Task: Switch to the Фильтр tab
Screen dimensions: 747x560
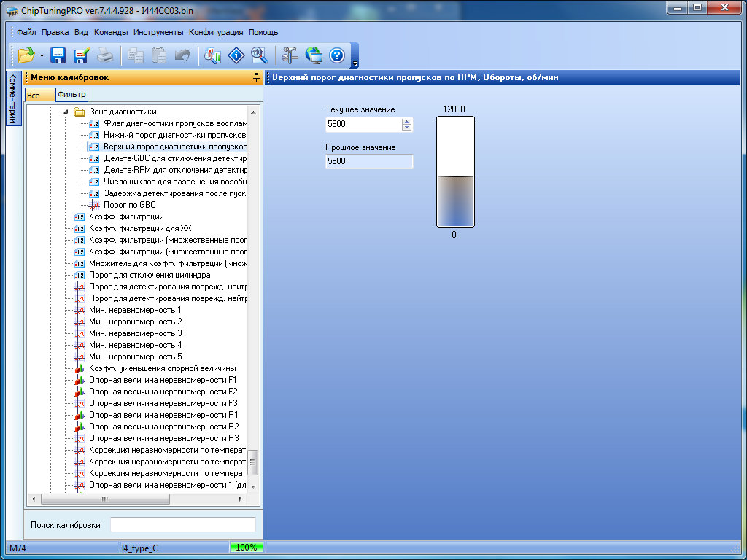Action: 71,95
